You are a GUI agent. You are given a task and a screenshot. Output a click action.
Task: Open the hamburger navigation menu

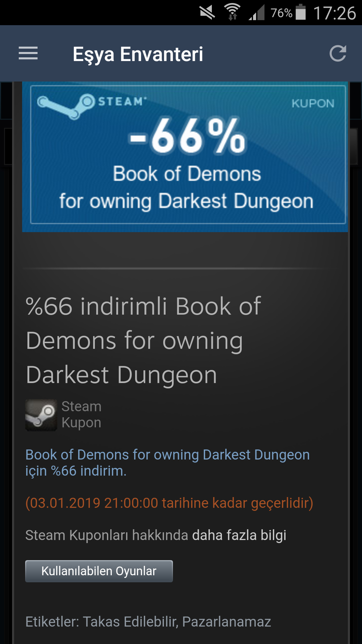pos(28,53)
